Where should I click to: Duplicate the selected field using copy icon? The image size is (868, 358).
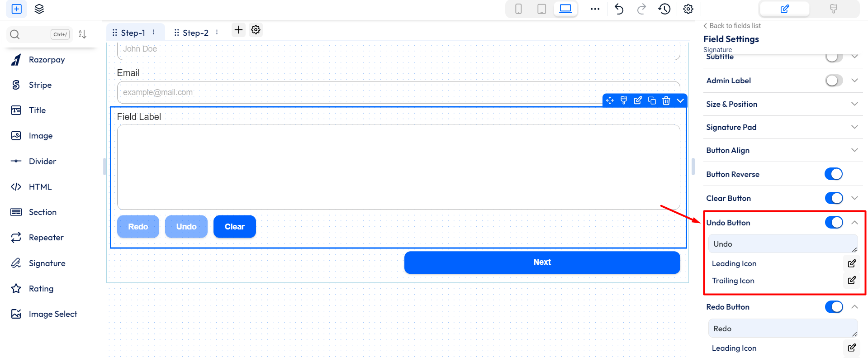point(652,100)
